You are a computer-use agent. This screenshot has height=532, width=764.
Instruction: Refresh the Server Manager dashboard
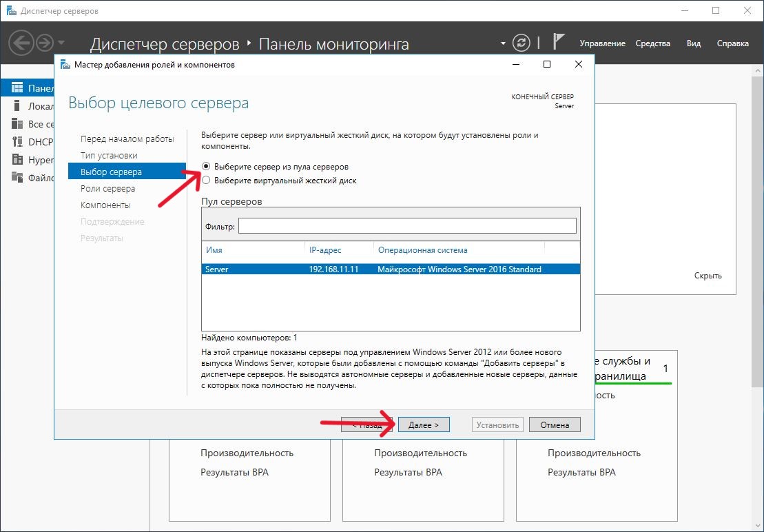click(523, 43)
